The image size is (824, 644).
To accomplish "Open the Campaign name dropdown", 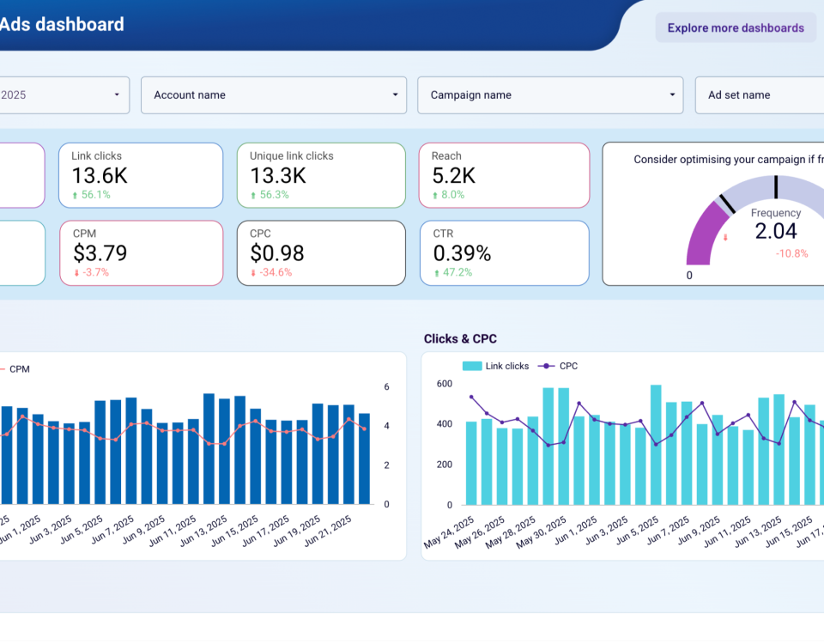I will point(550,95).
